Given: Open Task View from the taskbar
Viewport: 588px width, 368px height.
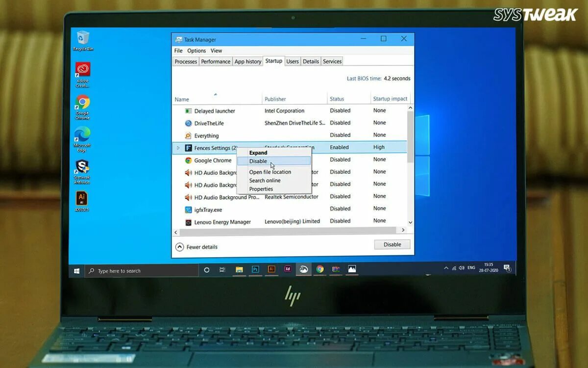Looking at the screenshot, I should (222, 270).
